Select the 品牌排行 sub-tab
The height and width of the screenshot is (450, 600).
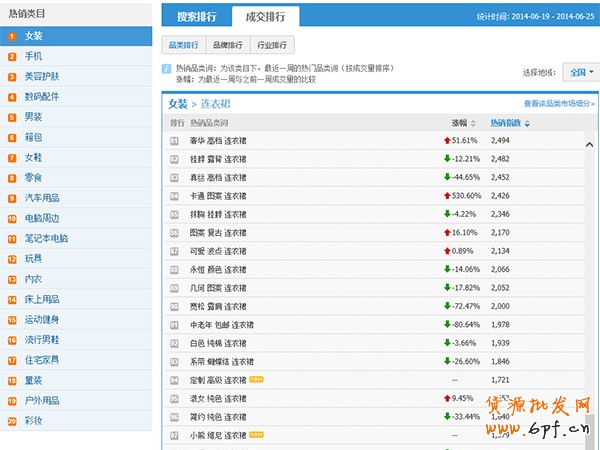(228, 45)
